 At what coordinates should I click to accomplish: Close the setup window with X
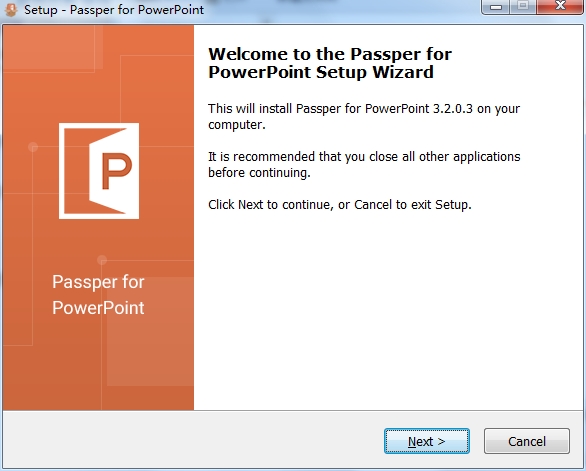click(x=560, y=6)
